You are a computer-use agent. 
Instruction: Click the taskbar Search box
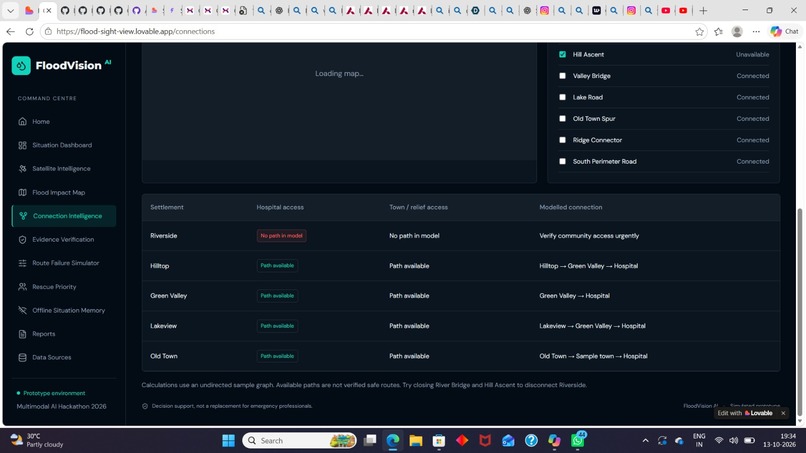click(299, 441)
